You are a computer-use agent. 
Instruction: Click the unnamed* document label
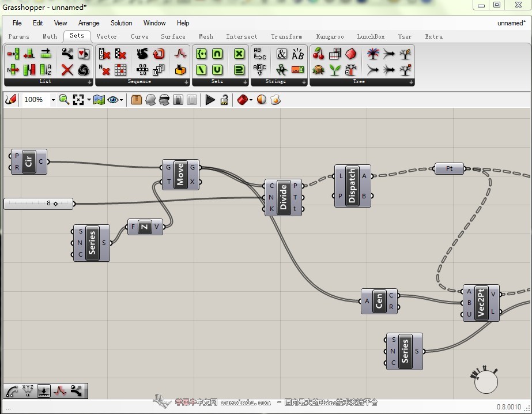click(511, 23)
